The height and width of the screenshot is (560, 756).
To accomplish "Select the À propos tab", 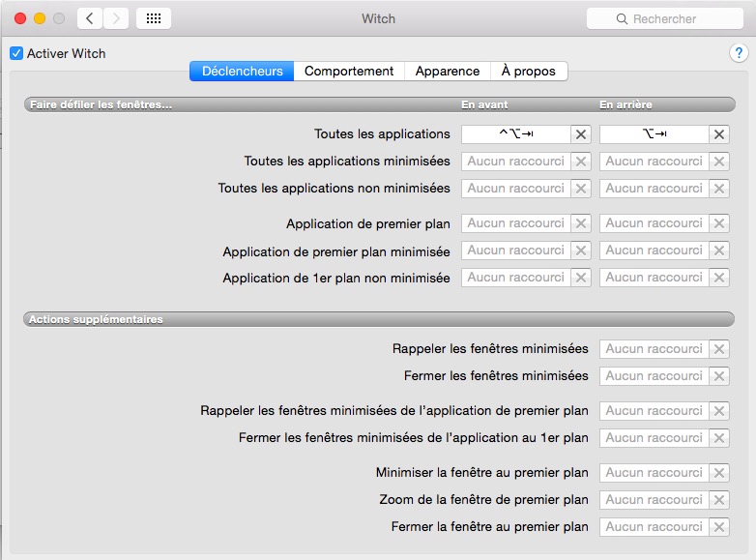I will (x=528, y=71).
